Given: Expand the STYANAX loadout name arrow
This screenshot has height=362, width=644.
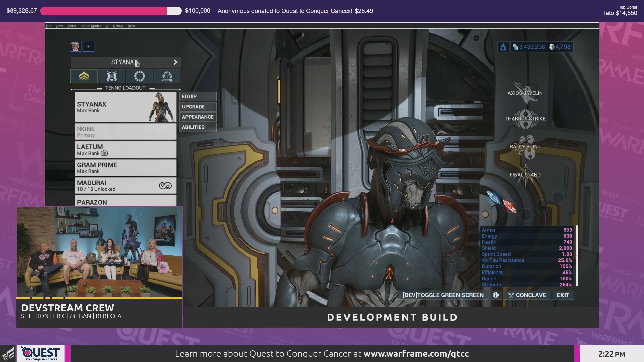Looking at the screenshot, I should point(175,62).
